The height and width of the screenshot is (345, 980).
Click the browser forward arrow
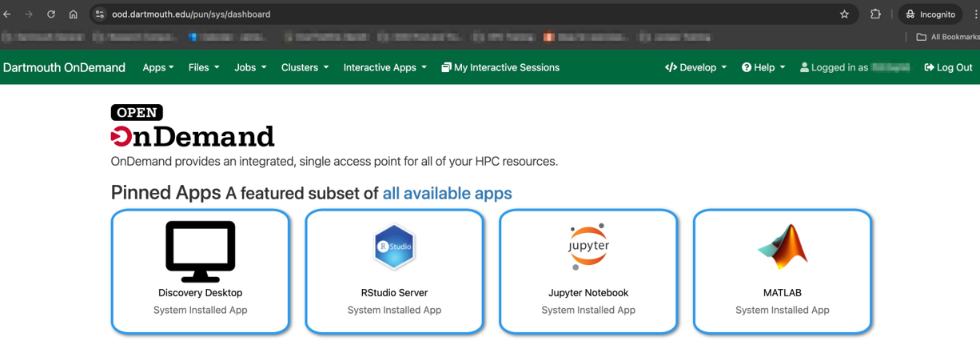[x=29, y=14]
